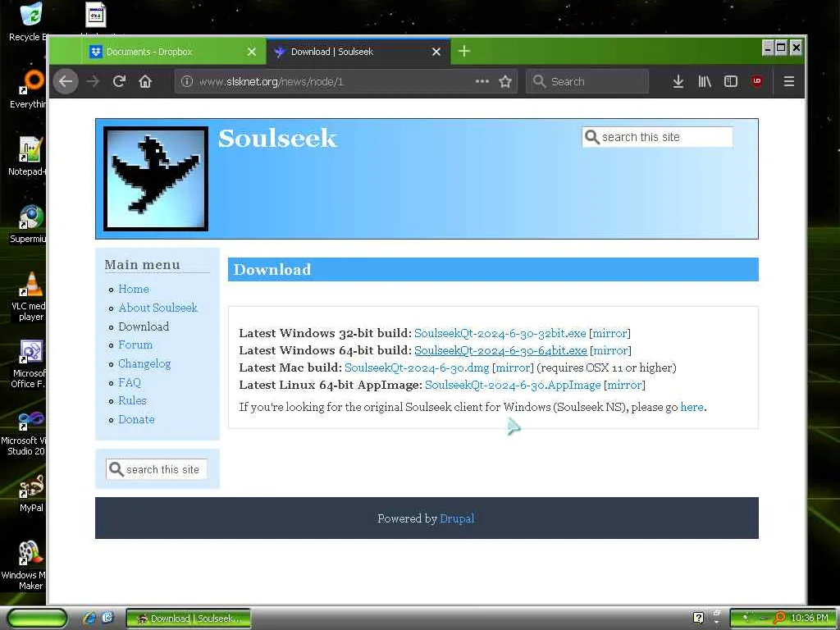Viewport: 840px width, 630px height.
Task: Toggle the sidebar view icon
Action: point(731,81)
